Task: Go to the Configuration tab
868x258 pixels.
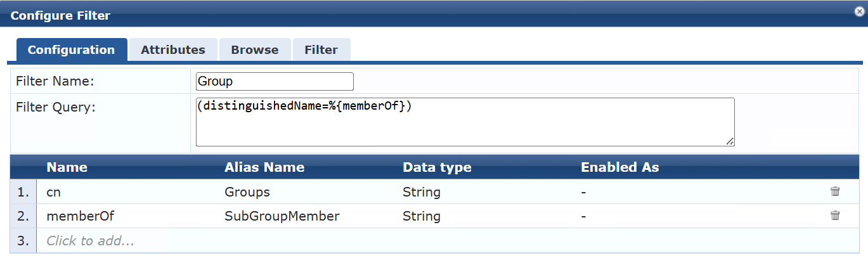Action: pyautogui.click(x=71, y=49)
